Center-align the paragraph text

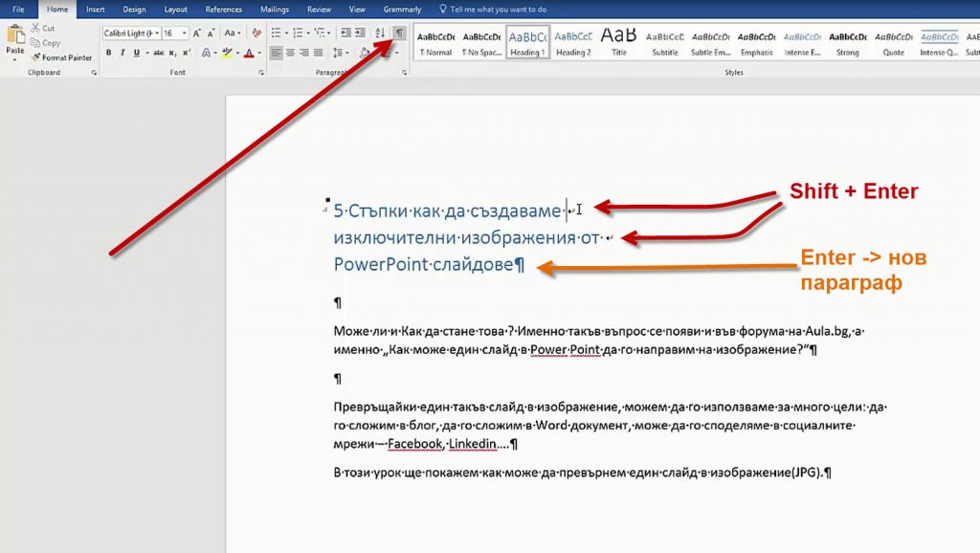pyautogui.click(x=290, y=51)
